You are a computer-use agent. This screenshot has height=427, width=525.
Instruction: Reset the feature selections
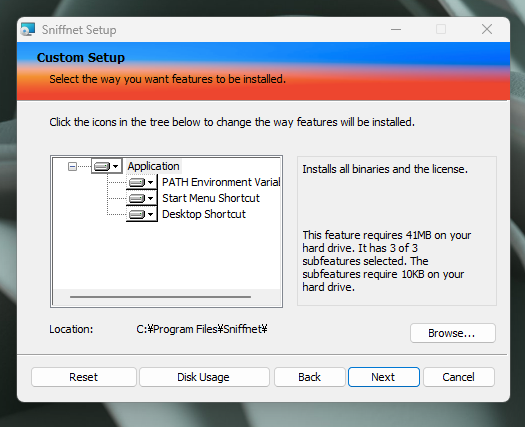[84, 377]
